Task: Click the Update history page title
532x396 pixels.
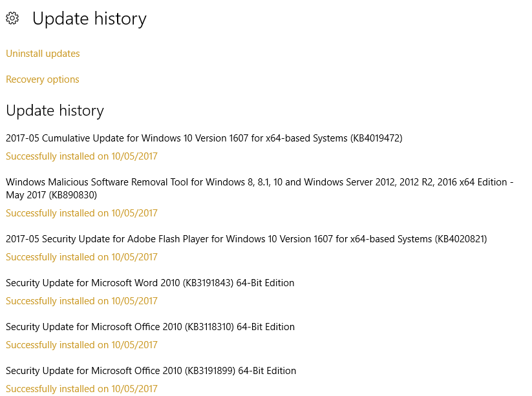Action: click(x=89, y=19)
